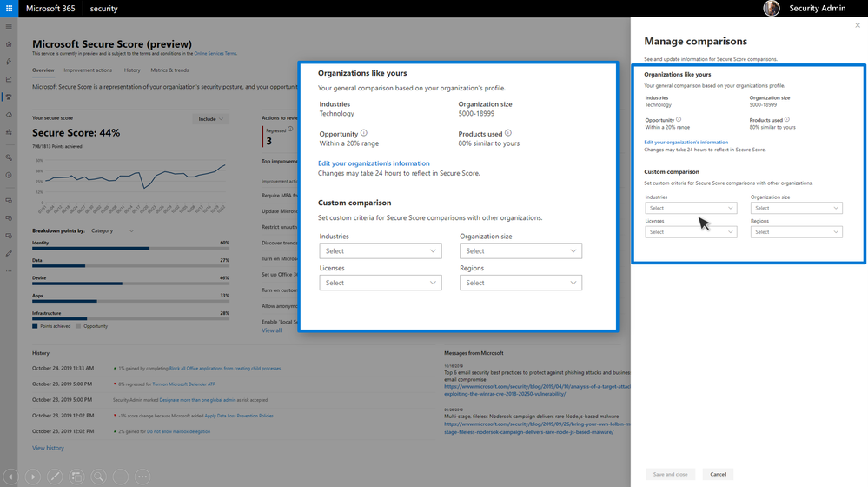This screenshot has height=487, width=868.
Task: Go to the previous slide with the left arrow
Action: click(10, 477)
